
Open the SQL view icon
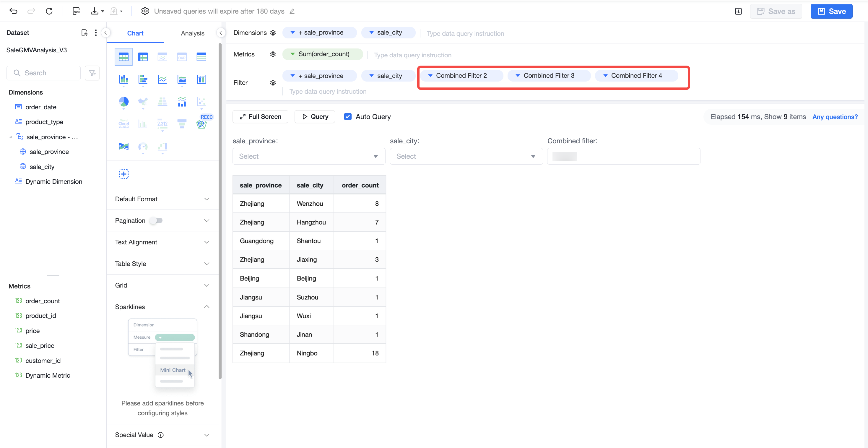77,11
